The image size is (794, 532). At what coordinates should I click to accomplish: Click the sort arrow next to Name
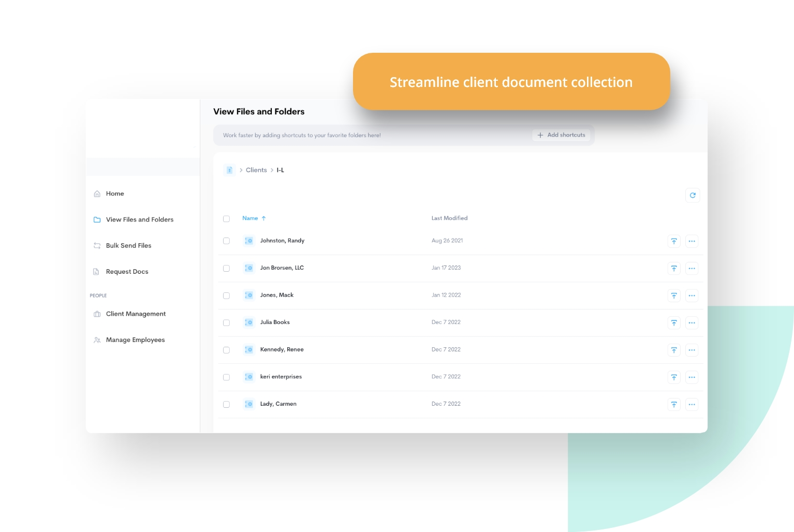pos(263,218)
